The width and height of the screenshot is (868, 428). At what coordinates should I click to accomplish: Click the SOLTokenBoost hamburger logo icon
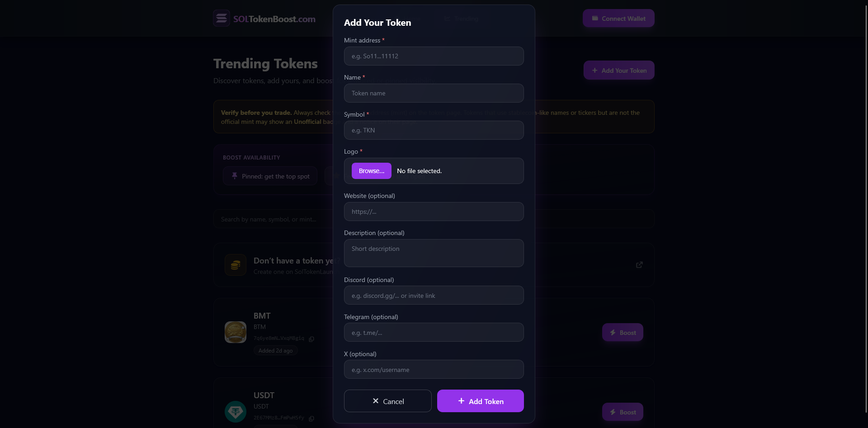(x=221, y=18)
